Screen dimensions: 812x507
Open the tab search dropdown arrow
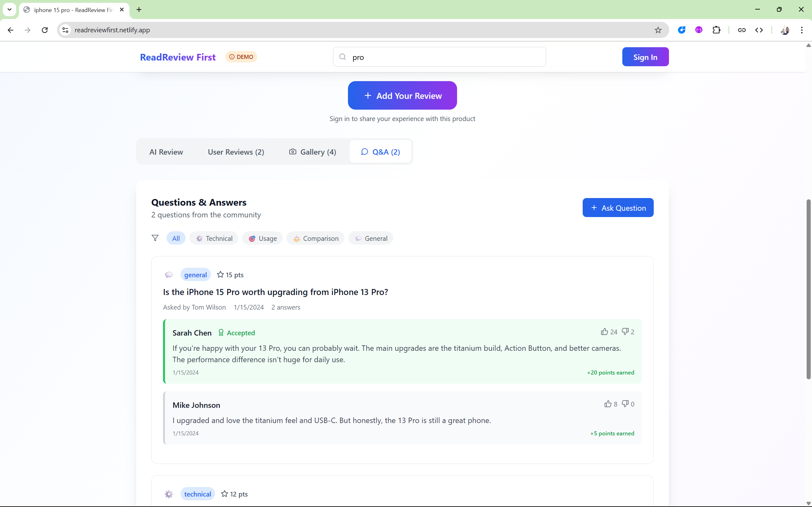point(10,10)
